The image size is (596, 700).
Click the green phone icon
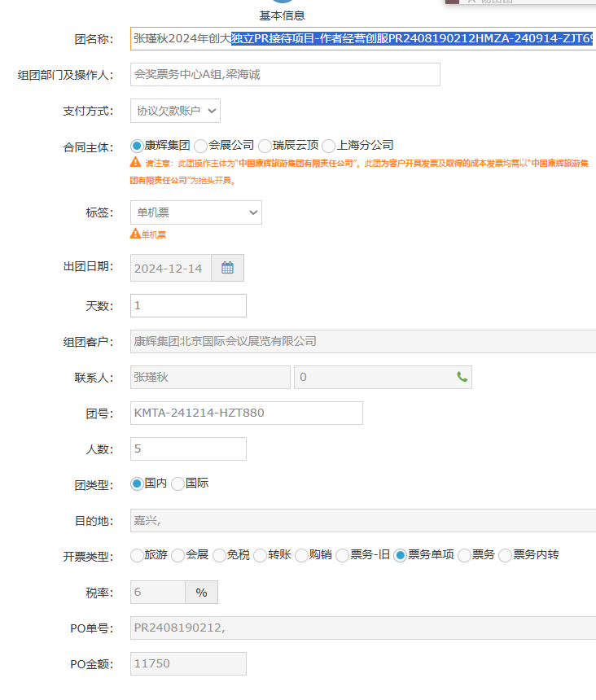pos(462,377)
